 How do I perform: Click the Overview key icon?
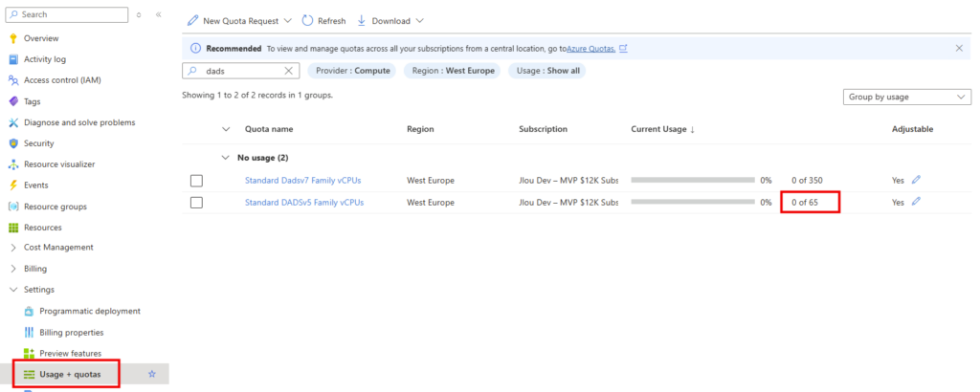12,38
